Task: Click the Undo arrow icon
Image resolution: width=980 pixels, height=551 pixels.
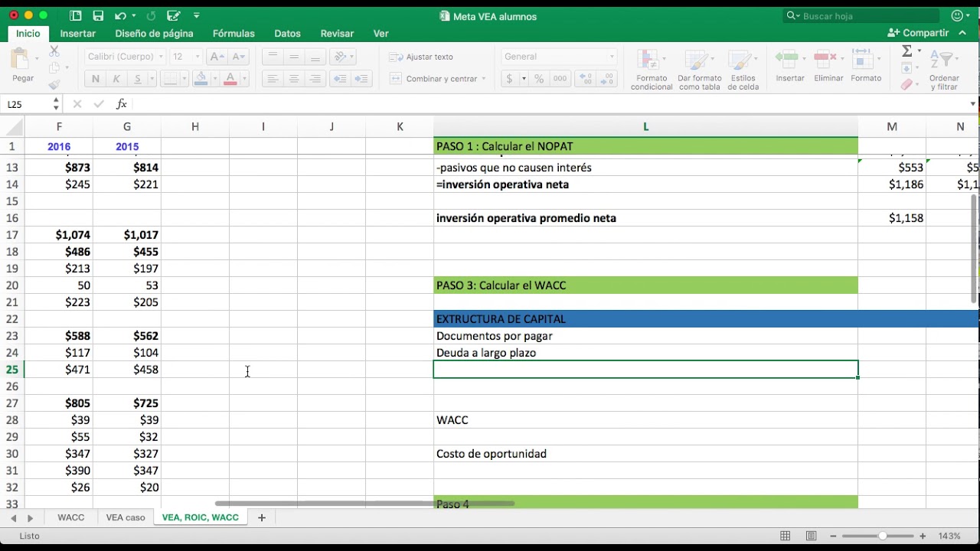Action: pyautogui.click(x=120, y=16)
